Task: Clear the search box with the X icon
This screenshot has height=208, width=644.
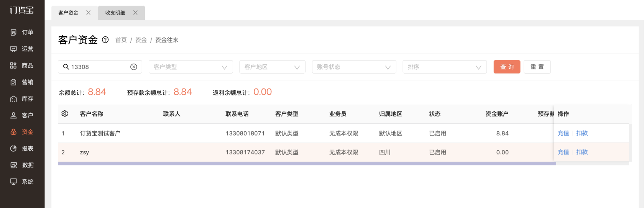Action: pos(134,67)
